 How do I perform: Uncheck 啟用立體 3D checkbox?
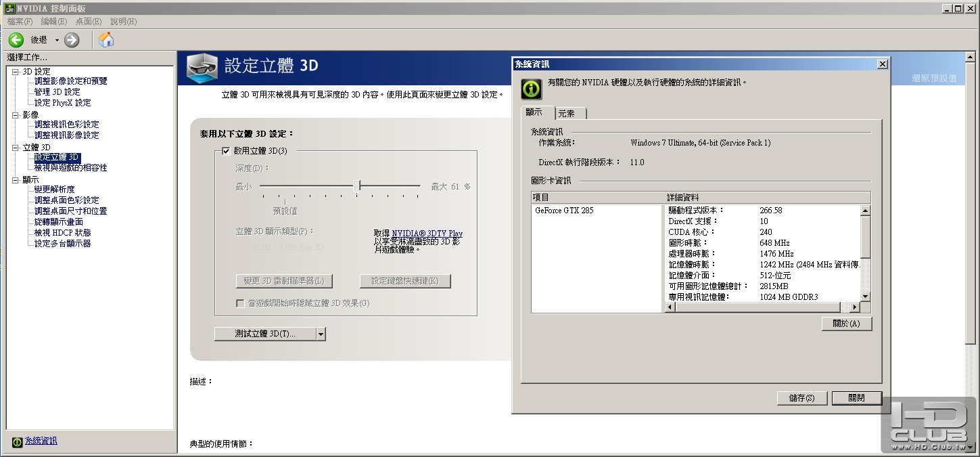tap(226, 151)
